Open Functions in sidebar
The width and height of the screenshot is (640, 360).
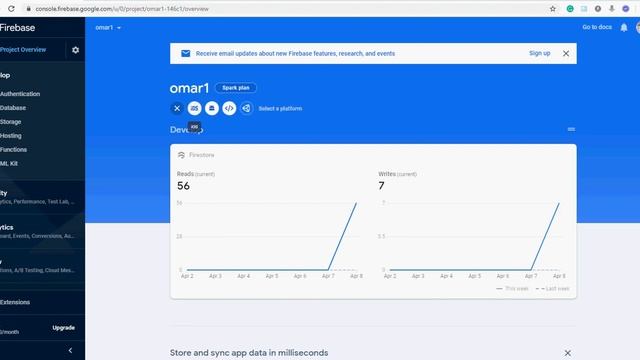pyautogui.click(x=13, y=150)
